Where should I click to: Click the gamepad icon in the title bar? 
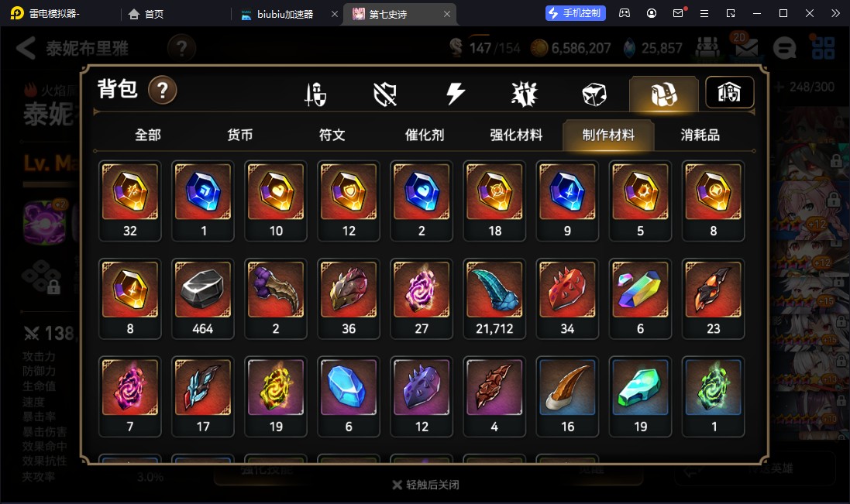pyautogui.click(x=625, y=13)
